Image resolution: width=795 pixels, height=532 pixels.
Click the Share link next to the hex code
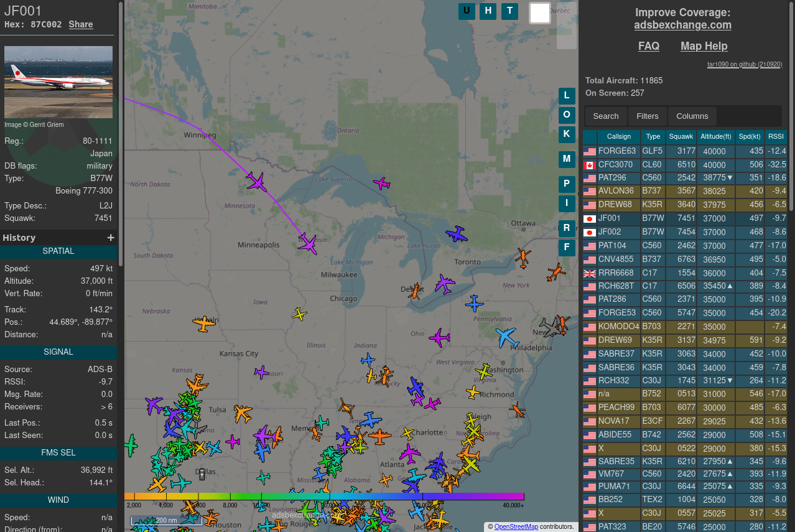[81, 24]
